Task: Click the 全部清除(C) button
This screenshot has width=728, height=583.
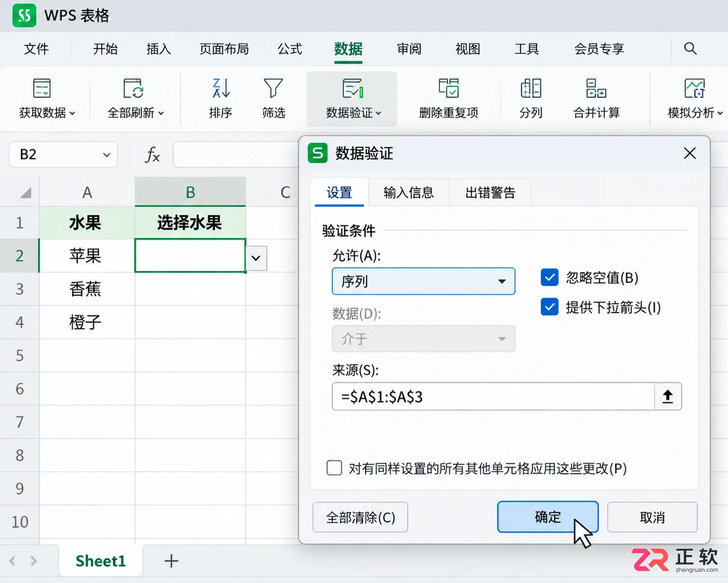Action: coord(360,517)
